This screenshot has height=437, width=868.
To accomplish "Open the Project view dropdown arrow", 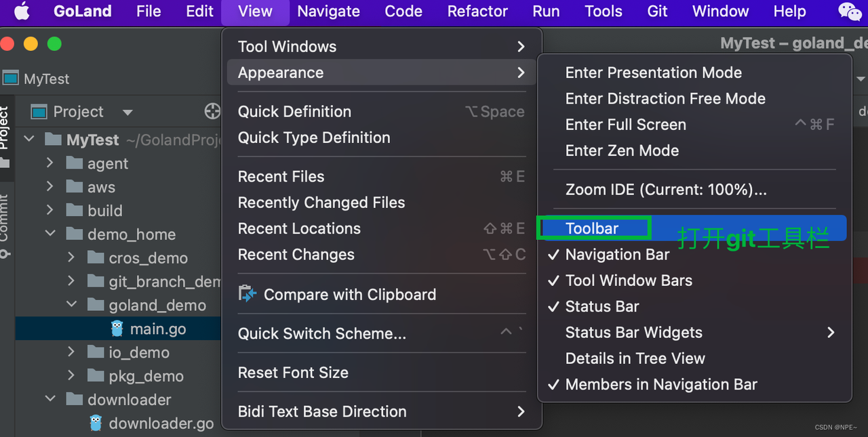I will (x=127, y=112).
